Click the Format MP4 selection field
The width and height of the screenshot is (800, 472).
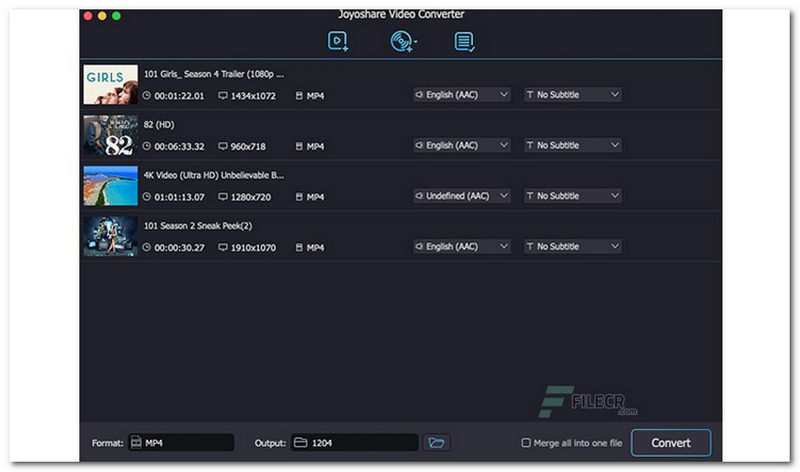click(x=183, y=442)
